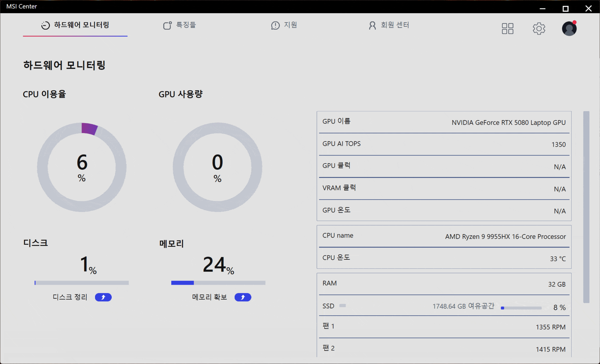The image size is (600, 364).
Task: Switch to the 지원 tab
Action: point(290,25)
